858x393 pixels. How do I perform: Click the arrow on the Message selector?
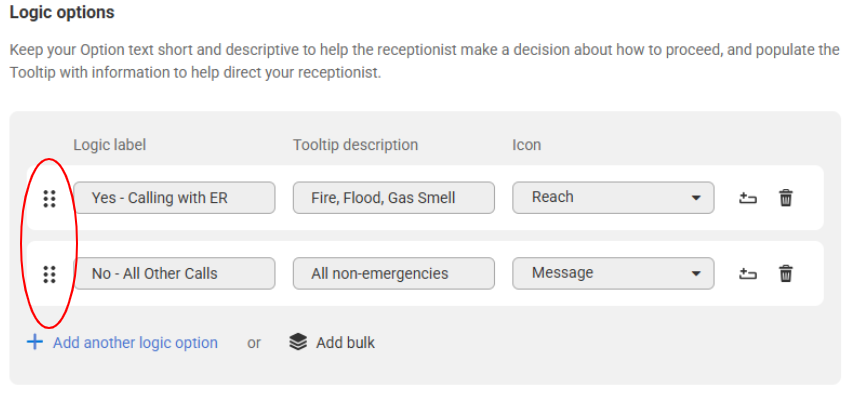point(696,273)
